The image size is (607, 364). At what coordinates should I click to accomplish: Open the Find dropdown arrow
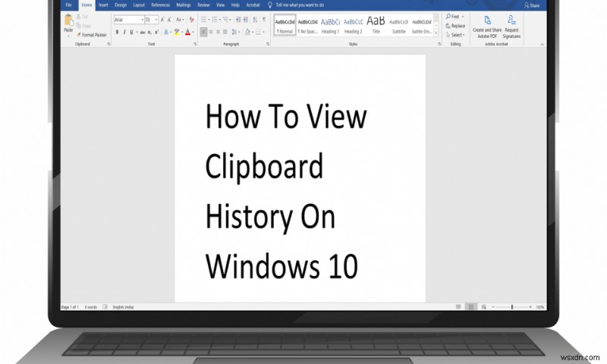[x=463, y=17]
